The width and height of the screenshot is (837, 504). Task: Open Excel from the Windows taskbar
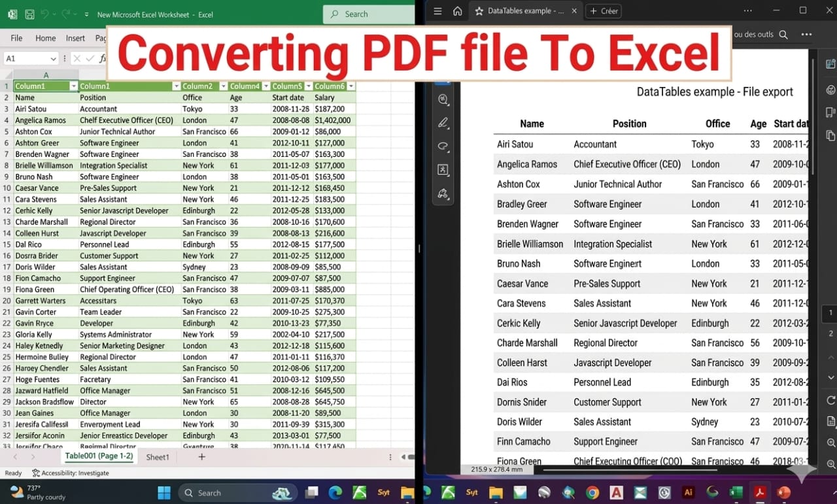736,492
